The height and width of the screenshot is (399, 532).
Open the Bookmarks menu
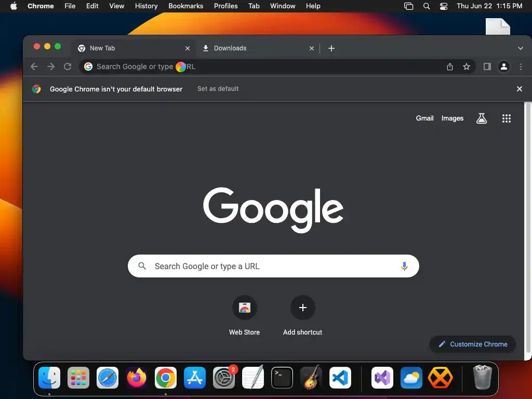point(185,6)
